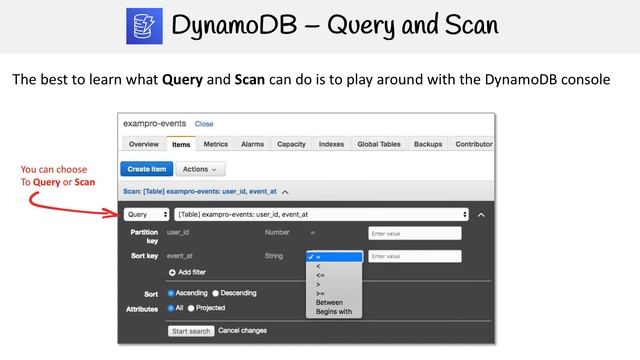Click the user_id partition key label
The width and height of the screenshot is (640, 360).
178,232
